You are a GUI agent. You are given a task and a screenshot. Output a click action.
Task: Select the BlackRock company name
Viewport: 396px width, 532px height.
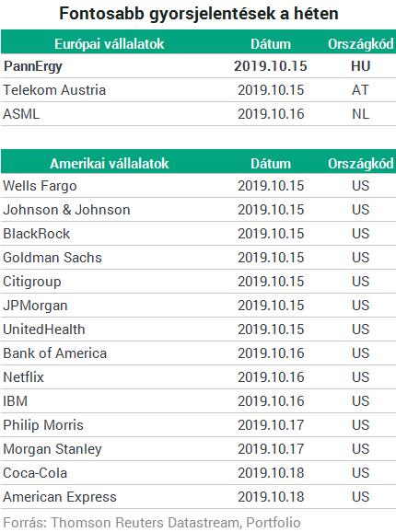coord(36,234)
